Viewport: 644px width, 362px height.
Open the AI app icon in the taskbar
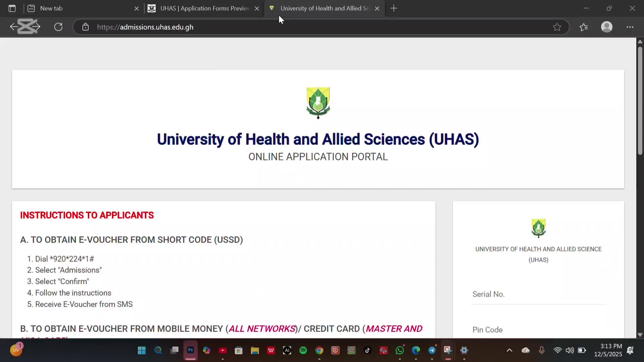287,350
